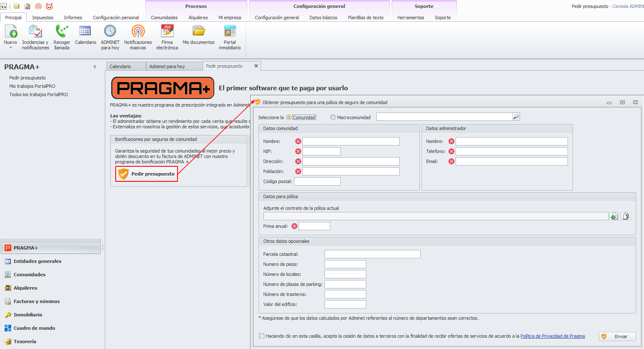
Task: Open the Calendario ribbon icon
Action: pyautogui.click(x=85, y=31)
